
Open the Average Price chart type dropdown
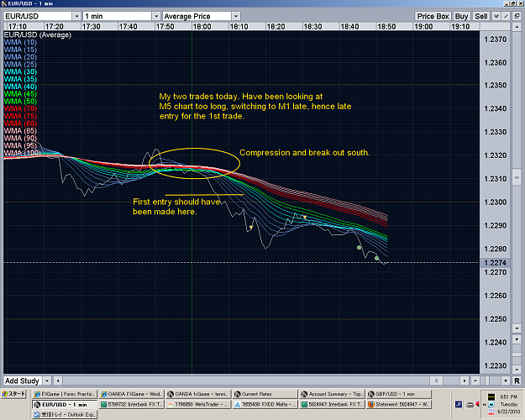(236, 16)
